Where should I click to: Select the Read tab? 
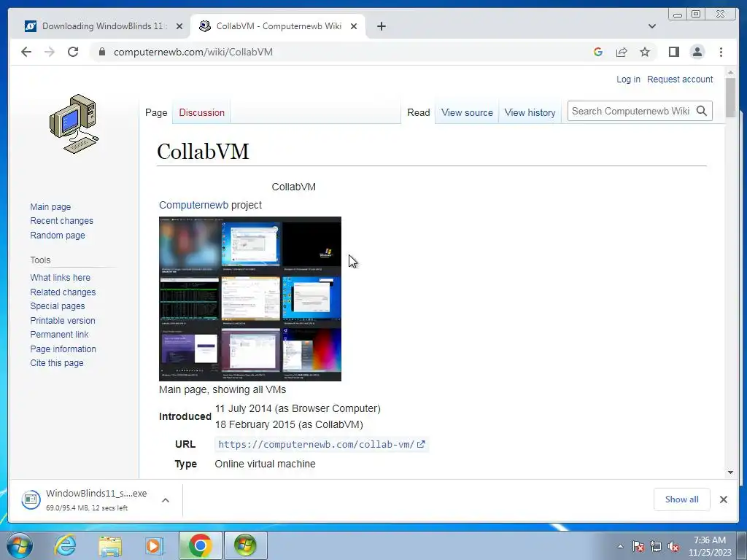click(x=418, y=113)
